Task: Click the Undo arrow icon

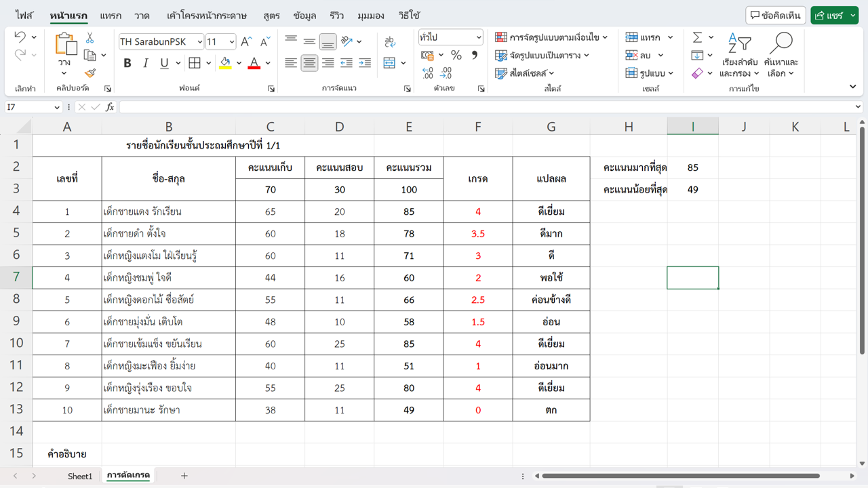Action: (20, 38)
